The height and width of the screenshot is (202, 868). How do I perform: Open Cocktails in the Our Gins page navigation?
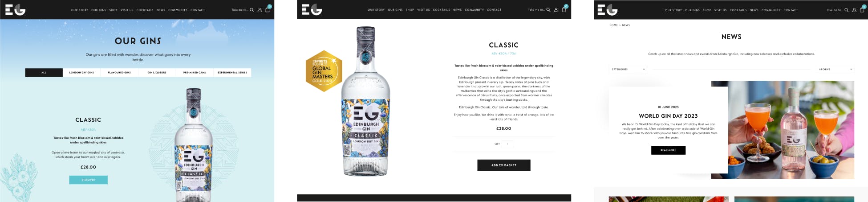(x=145, y=10)
